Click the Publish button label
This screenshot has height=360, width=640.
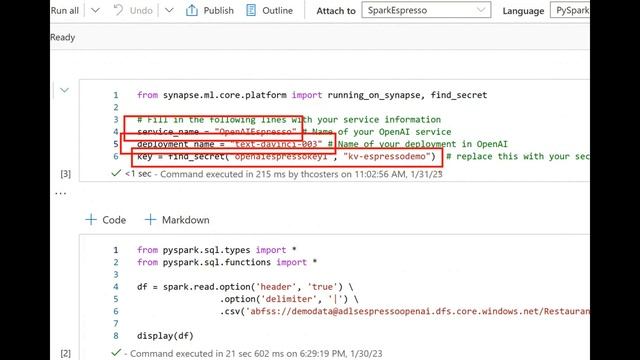click(x=218, y=11)
